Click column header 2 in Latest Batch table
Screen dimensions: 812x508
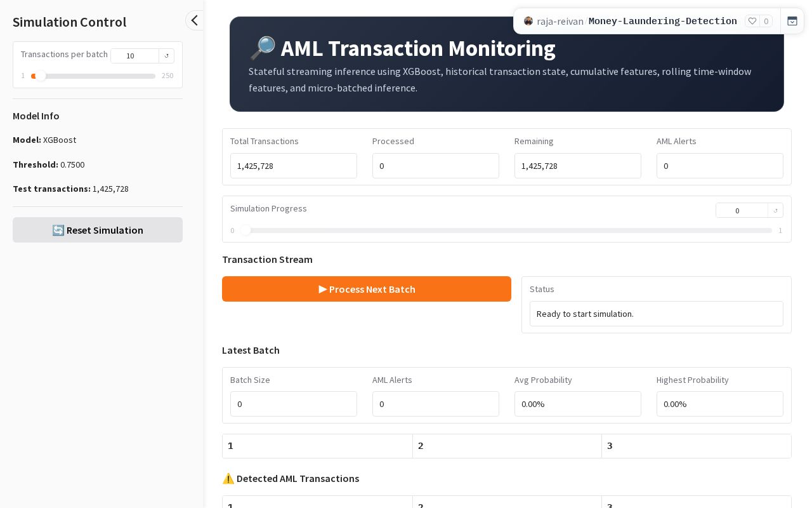507,446
